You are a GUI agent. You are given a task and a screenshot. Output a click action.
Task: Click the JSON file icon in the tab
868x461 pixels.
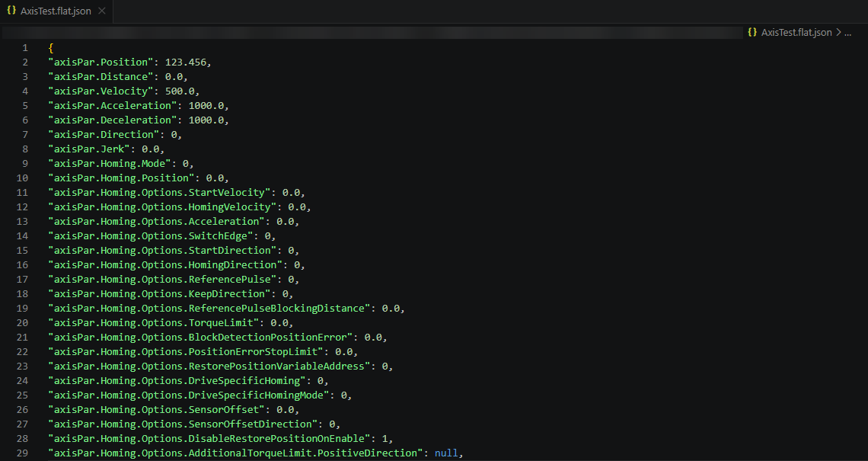point(11,11)
